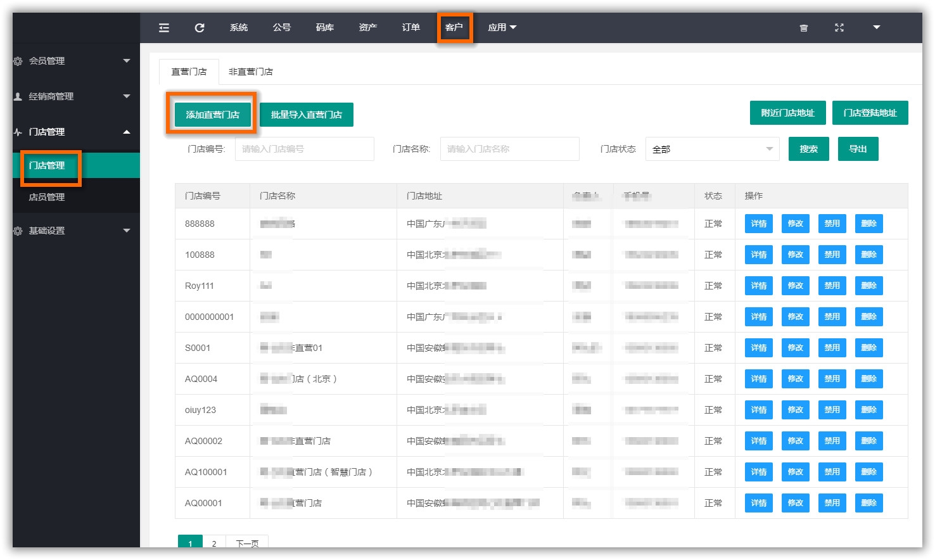
Task: Click 禁用 for store 100888
Action: (832, 255)
